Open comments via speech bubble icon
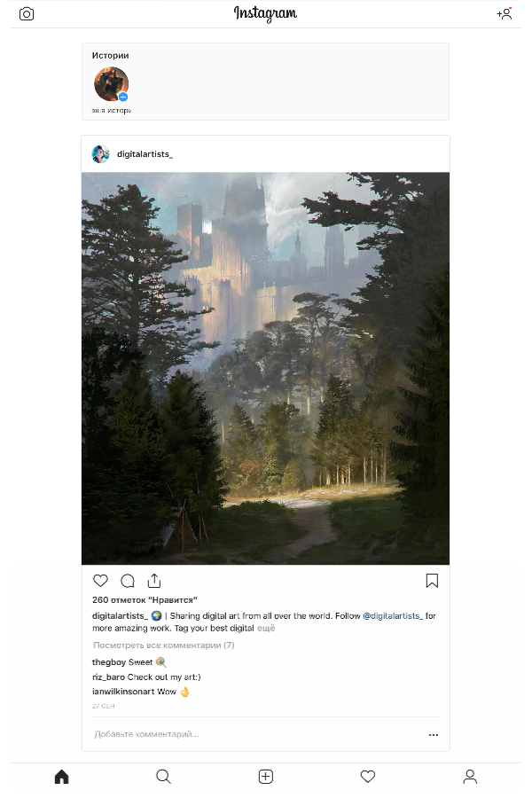The height and width of the screenshot is (798, 532). coord(128,580)
